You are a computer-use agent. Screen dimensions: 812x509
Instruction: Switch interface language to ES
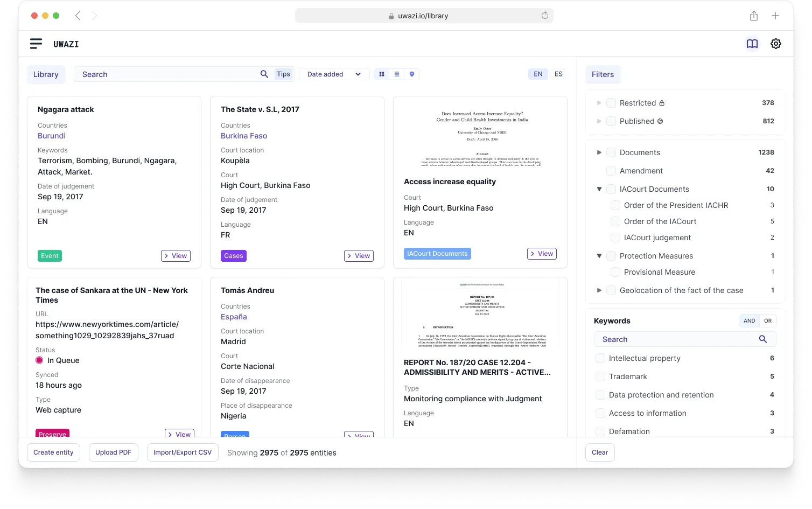[558, 74]
